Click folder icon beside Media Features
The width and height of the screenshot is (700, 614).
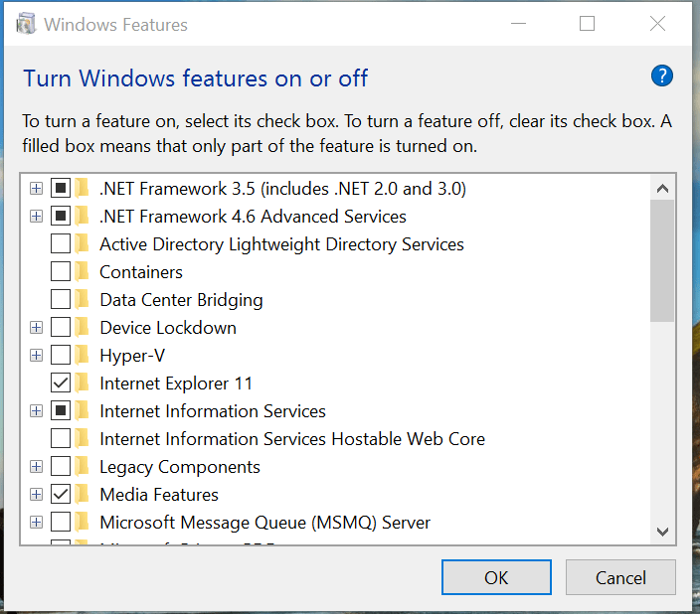(x=83, y=495)
